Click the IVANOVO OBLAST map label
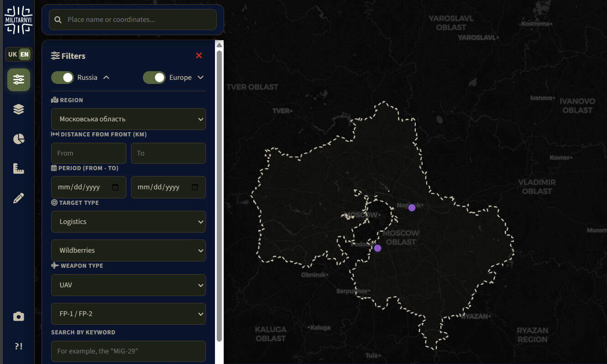This screenshot has width=607, height=364. tap(577, 106)
